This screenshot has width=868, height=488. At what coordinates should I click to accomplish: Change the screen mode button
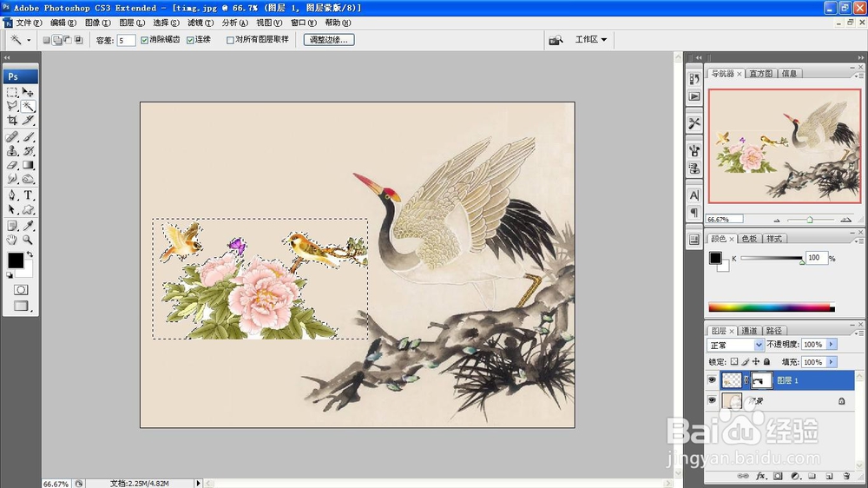click(21, 306)
